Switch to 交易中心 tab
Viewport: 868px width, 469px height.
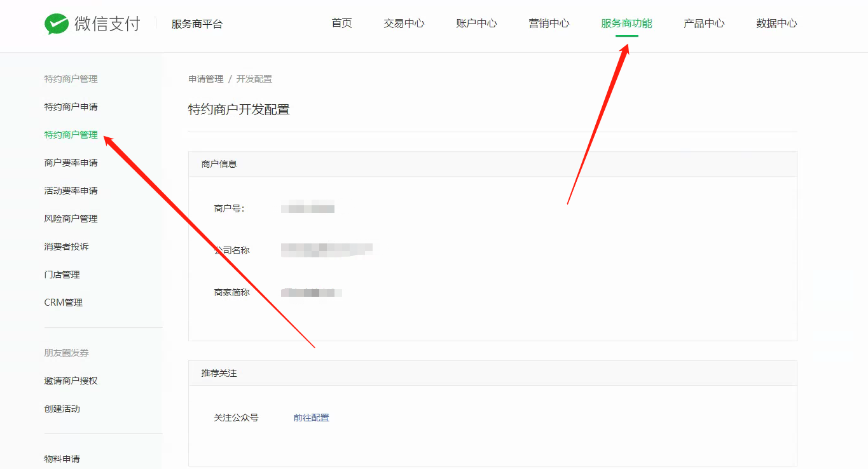click(x=404, y=24)
